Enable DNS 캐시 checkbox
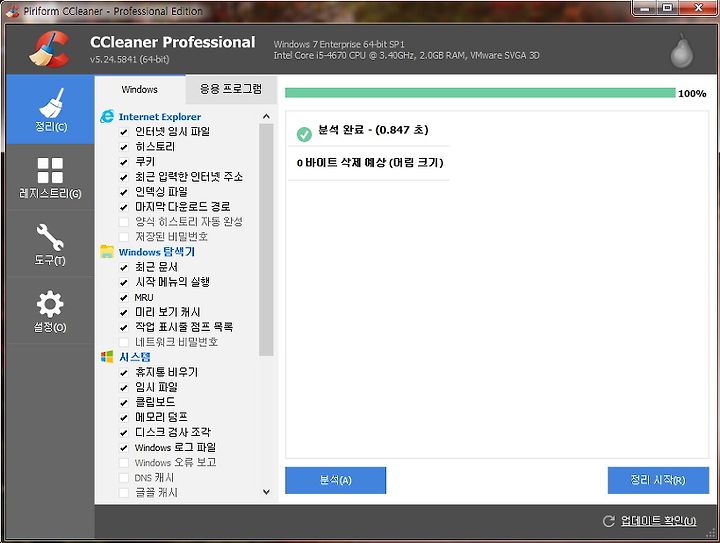The height and width of the screenshot is (543, 720). click(x=124, y=478)
